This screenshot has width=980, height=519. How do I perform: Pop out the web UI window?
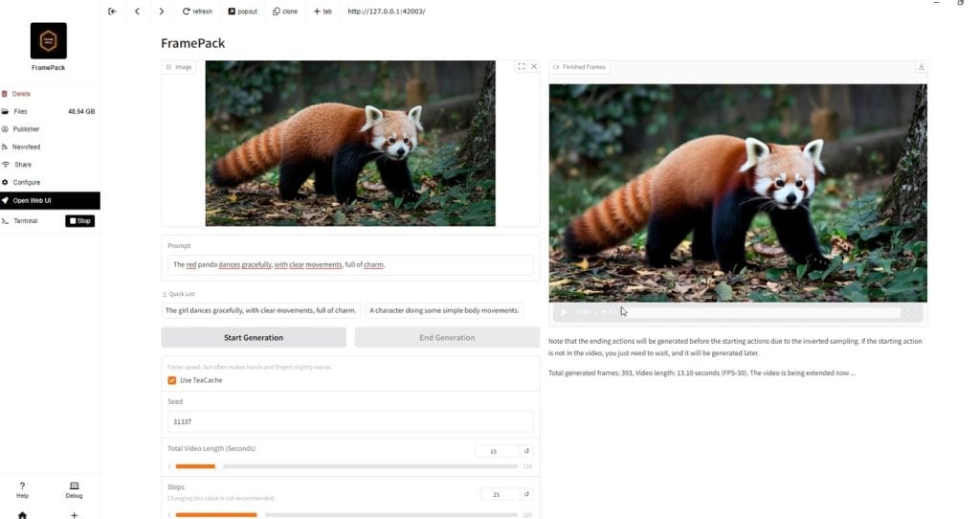tap(242, 11)
